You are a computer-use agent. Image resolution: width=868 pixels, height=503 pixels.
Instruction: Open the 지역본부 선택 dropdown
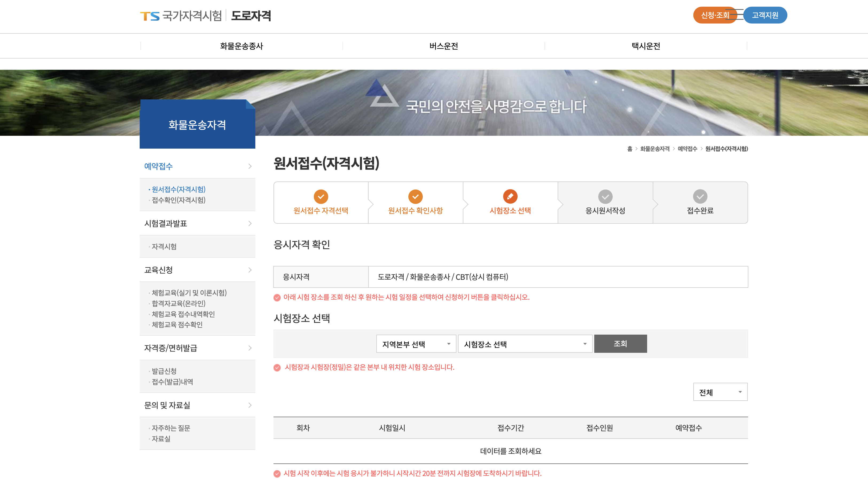tap(416, 343)
